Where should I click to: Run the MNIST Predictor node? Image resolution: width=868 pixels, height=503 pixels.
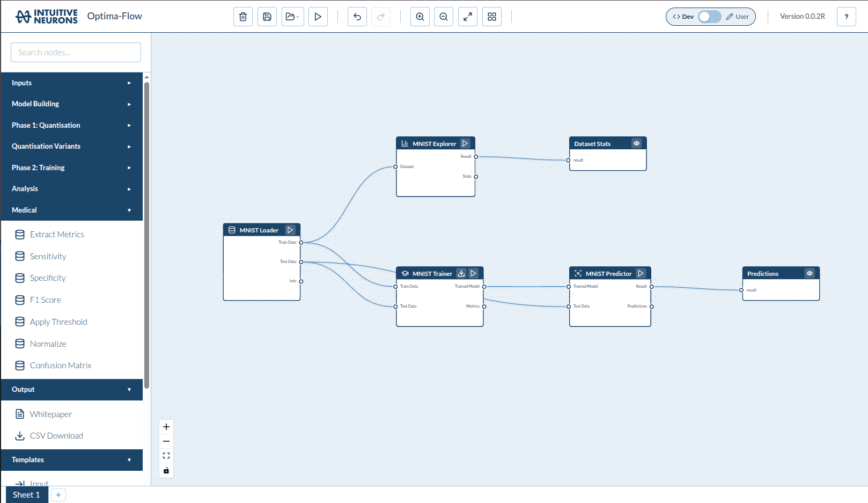[x=641, y=273]
